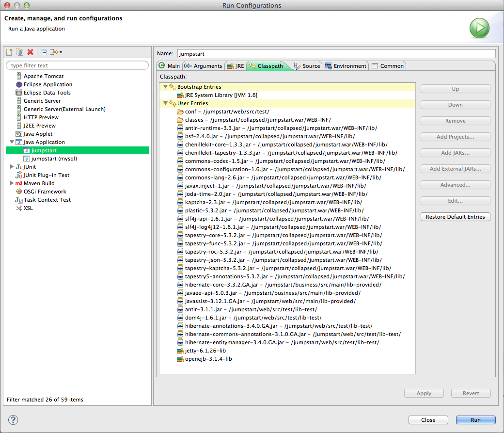Collapse the User Entries node

(165, 103)
